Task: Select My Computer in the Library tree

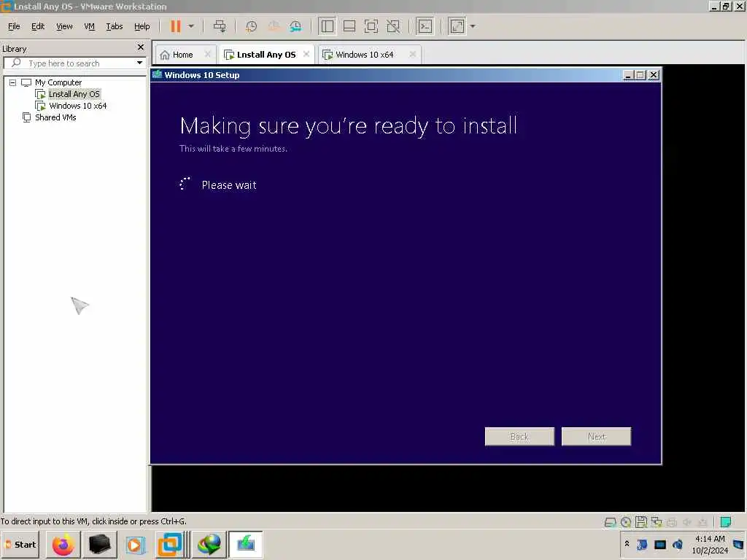Action: [x=58, y=82]
